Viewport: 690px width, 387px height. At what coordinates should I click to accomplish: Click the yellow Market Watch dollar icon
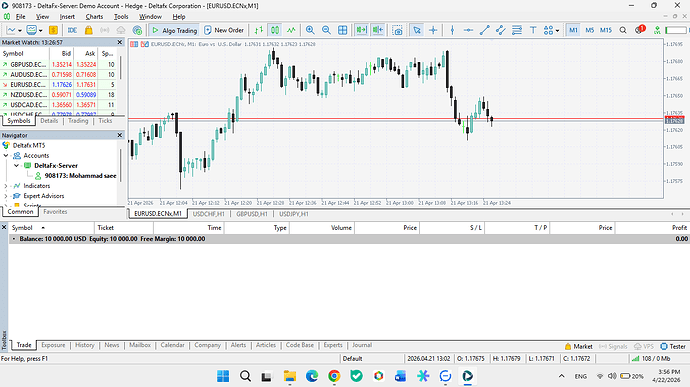click(53, 30)
